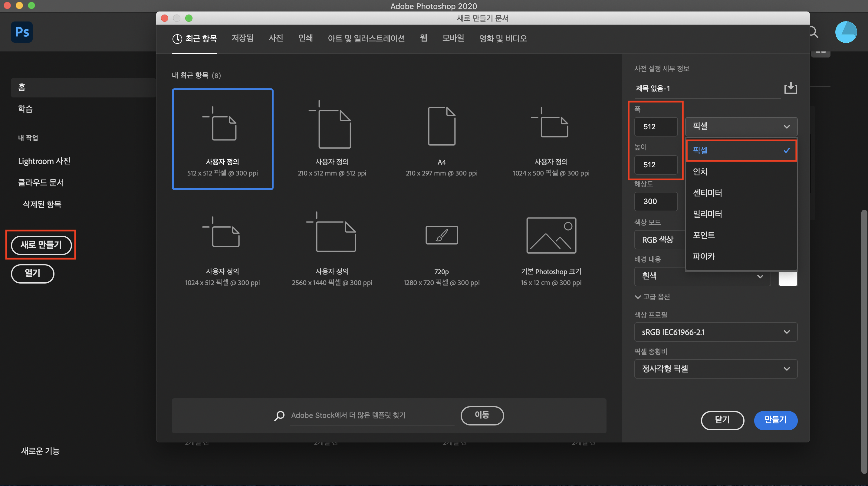Open the 픽셀 종횡비 dropdown

[715, 369]
